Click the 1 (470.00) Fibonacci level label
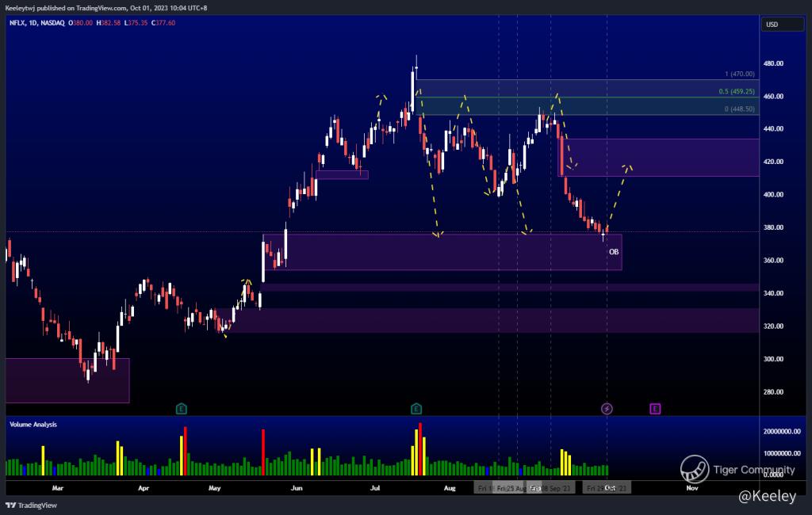Image resolution: width=812 pixels, height=515 pixels. pos(739,74)
